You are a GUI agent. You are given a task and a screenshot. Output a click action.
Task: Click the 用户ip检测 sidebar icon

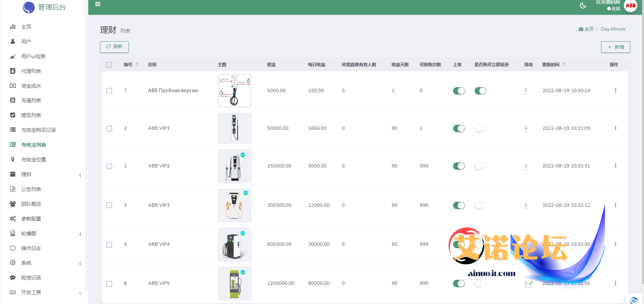[13, 56]
